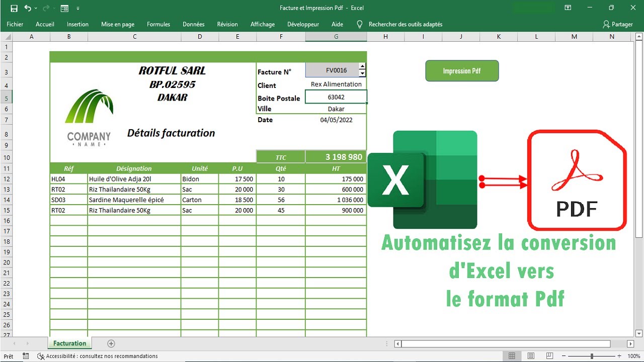Switch to Page Layout view icon

point(531,356)
